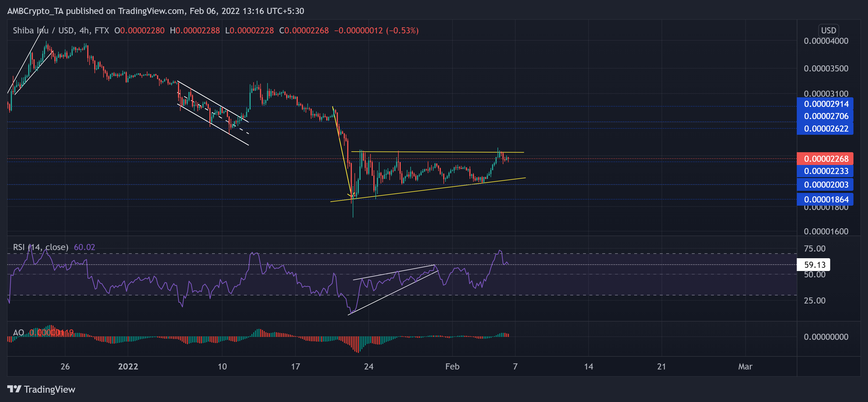Image resolution: width=868 pixels, height=402 pixels.
Task: Click the TradingView logo icon
Action: (15, 389)
